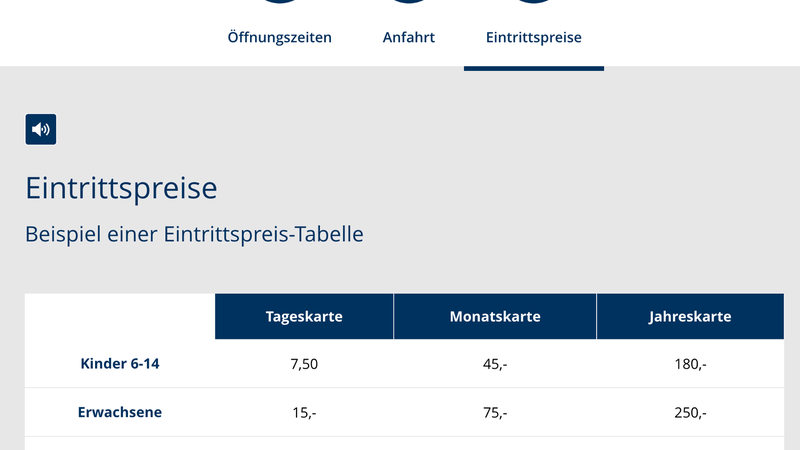Click the 15,- Tageskarte price for Erwachsene

click(x=304, y=413)
